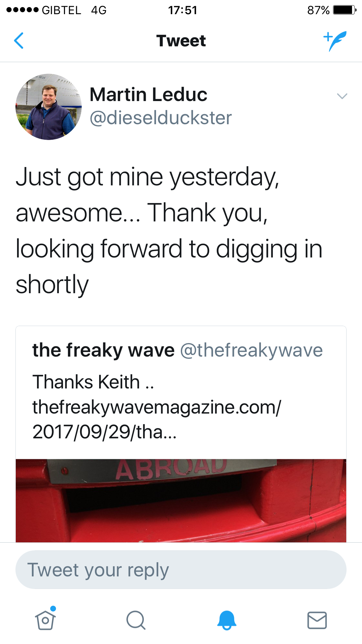Tap the Tweet your reply field
The height and width of the screenshot is (644, 362).
tap(181, 570)
